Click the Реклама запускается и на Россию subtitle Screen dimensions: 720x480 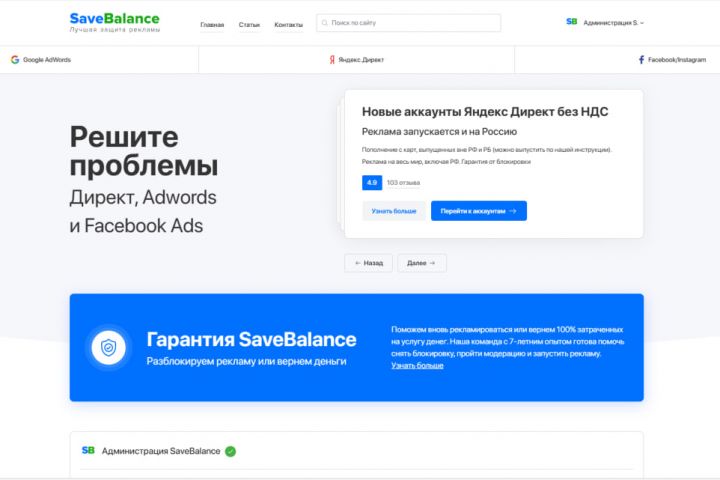[x=439, y=132]
